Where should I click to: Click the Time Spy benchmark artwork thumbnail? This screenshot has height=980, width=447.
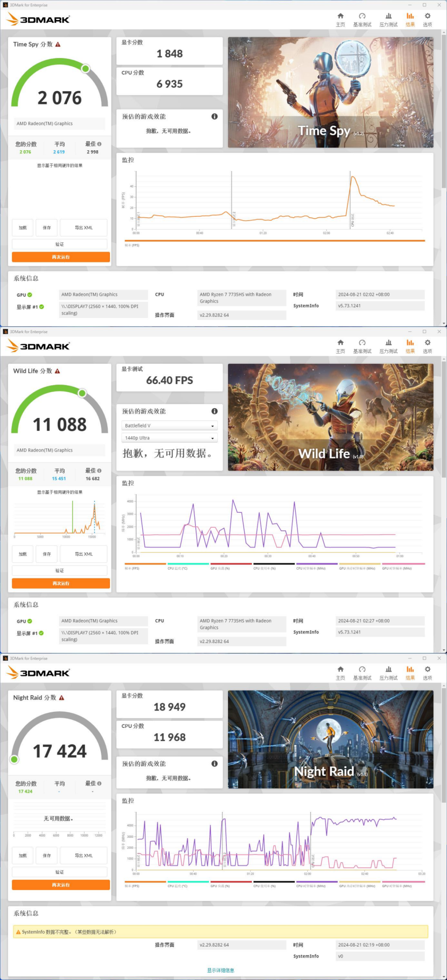330,92
